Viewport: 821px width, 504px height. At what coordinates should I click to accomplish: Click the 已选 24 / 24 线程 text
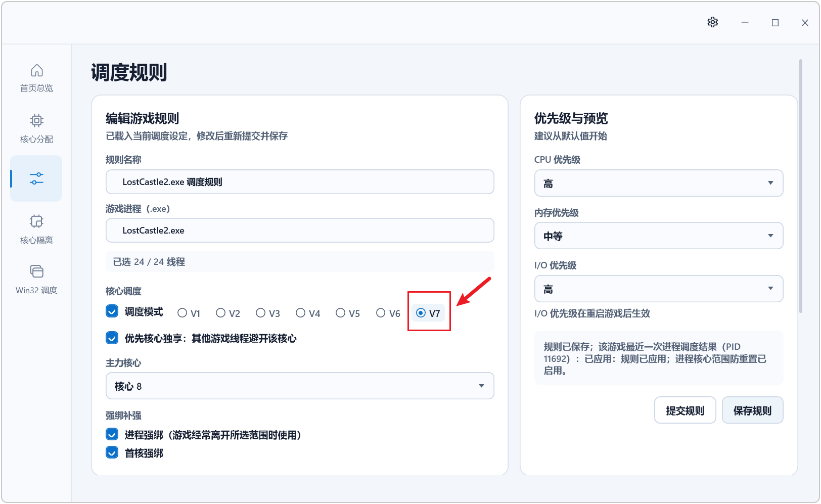tap(149, 262)
